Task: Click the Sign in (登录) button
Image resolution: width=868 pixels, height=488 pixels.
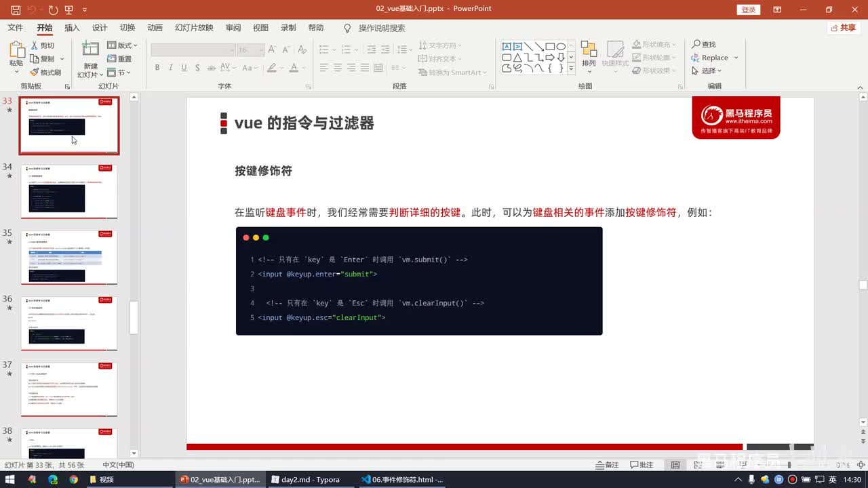Action: [x=748, y=9]
